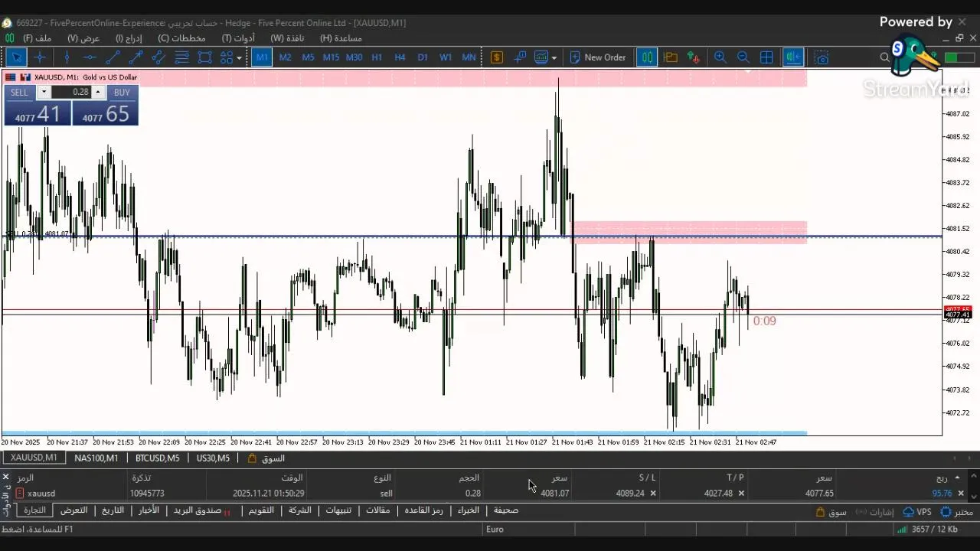Activate the crosshair tool
This screenshot has width=980, height=551.
(x=40, y=57)
